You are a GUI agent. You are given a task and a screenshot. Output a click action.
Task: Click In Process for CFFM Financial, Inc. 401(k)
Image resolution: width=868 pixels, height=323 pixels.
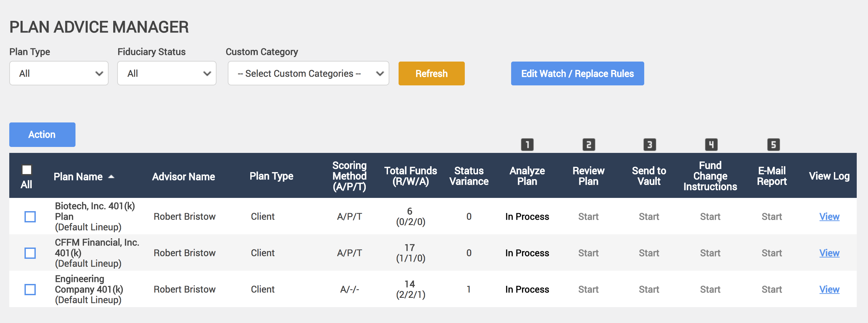[x=527, y=253]
